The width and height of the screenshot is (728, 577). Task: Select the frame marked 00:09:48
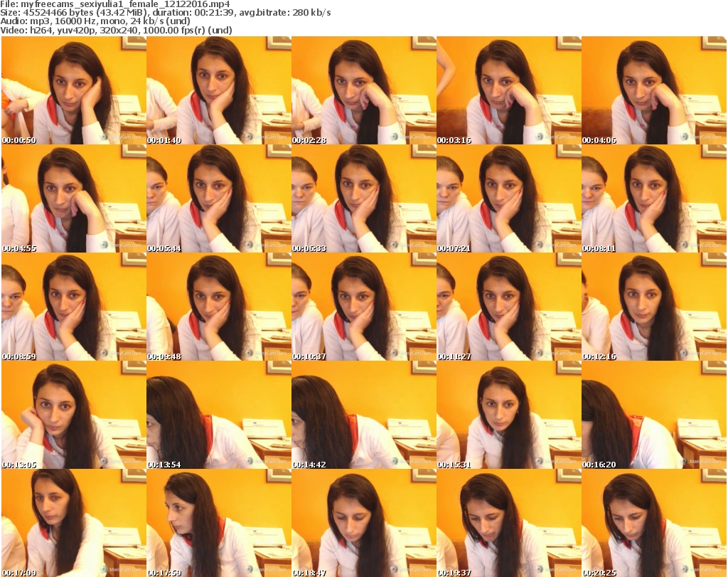[219, 307]
